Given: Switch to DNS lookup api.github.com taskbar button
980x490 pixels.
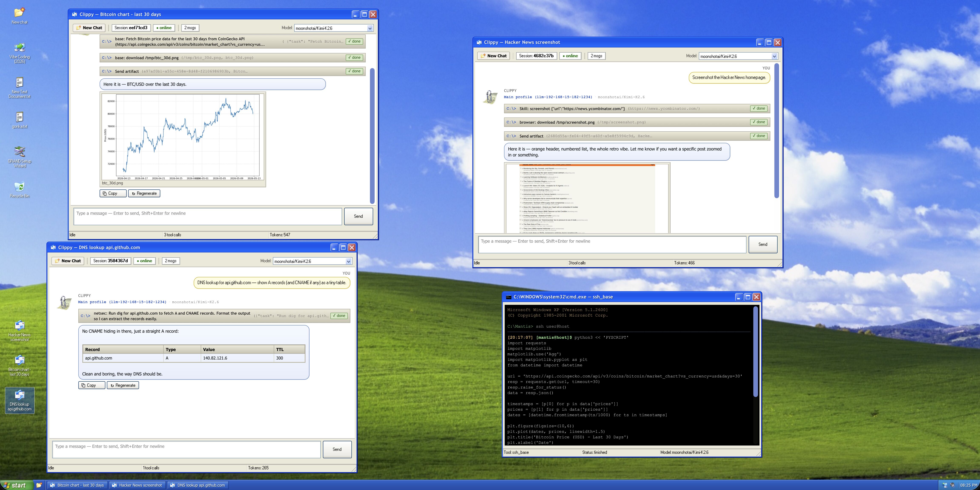Looking at the screenshot, I should 198,485.
